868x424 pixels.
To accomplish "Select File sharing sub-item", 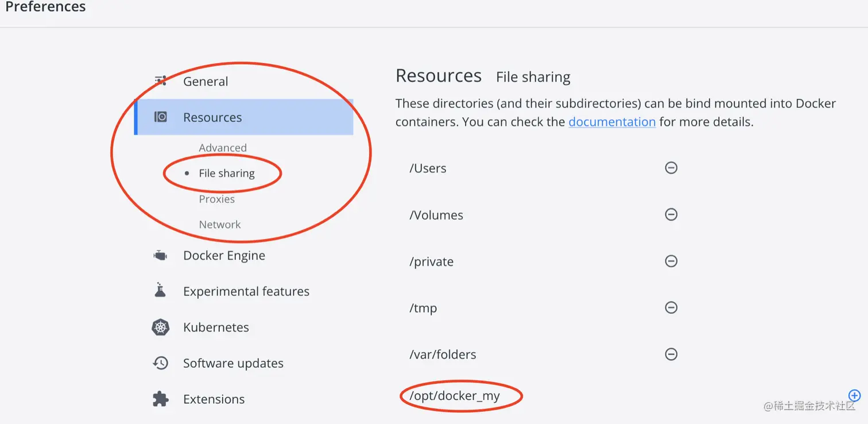I will click(227, 173).
